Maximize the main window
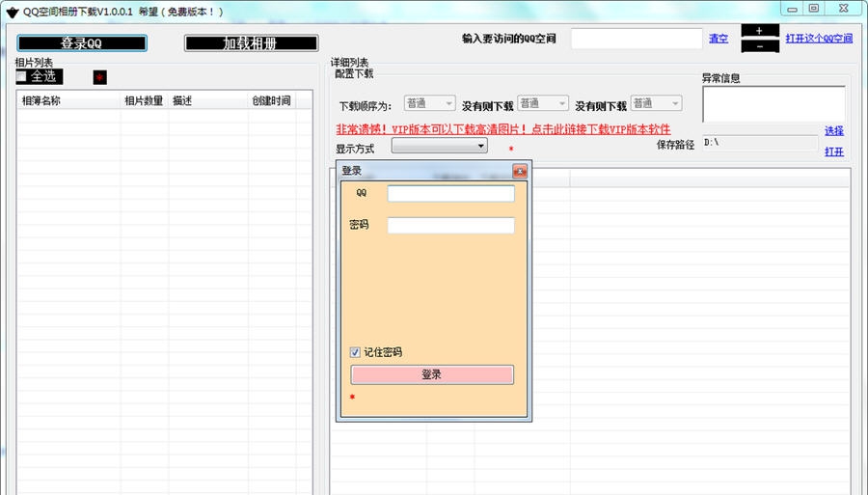This screenshot has height=495, width=868. click(x=814, y=9)
